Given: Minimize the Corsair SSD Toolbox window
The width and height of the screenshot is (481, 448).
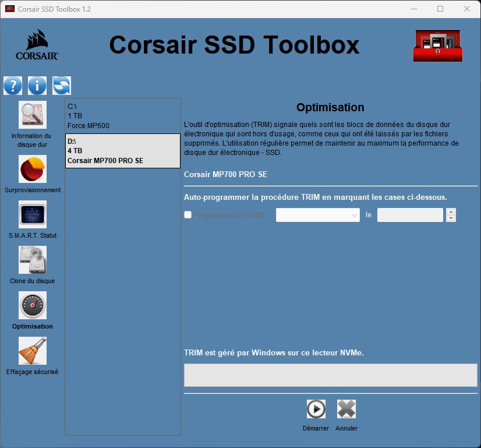Looking at the screenshot, I should [414, 9].
